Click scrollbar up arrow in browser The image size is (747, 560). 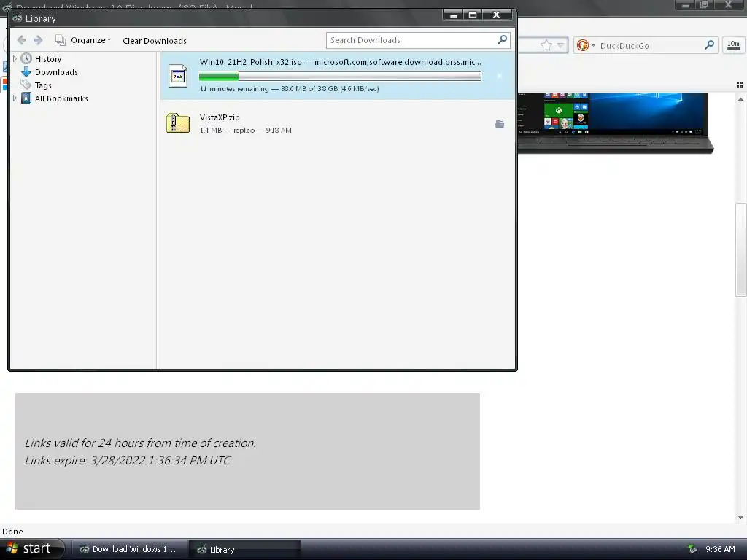coord(740,99)
